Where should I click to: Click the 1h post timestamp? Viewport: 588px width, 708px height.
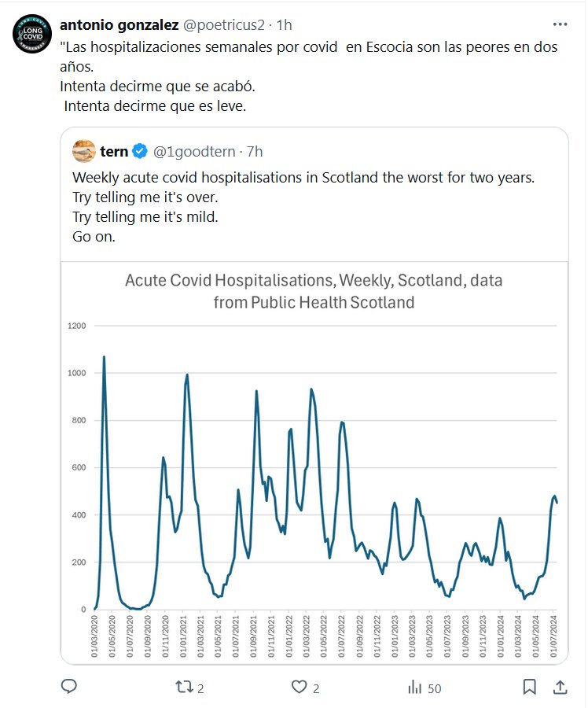(x=285, y=24)
